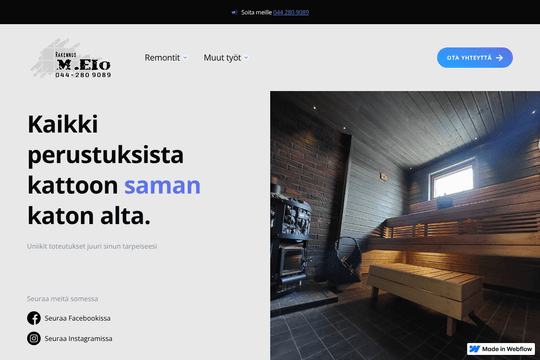Click the "Seuraa meitä somessa" label
Image resolution: width=540 pixels, height=360 pixels.
[62, 299]
